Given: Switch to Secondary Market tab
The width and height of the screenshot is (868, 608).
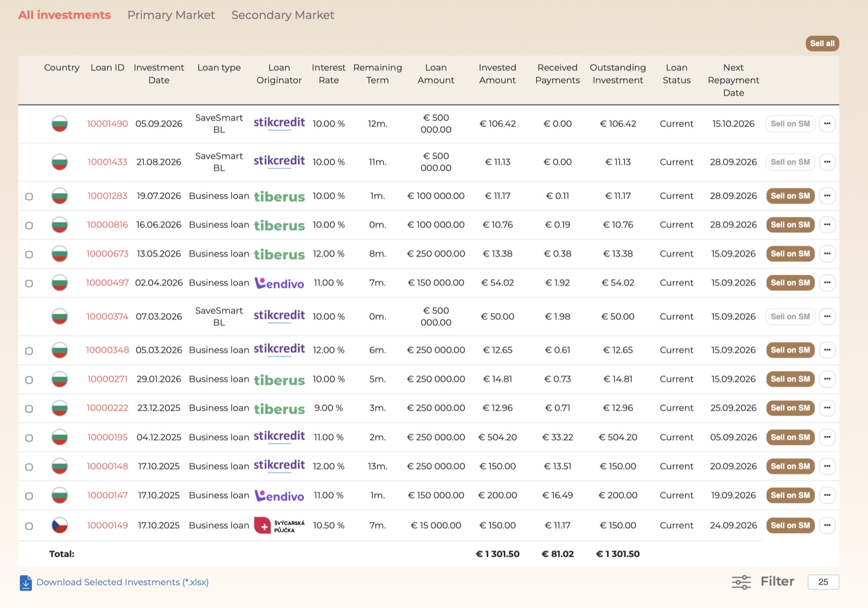Looking at the screenshot, I should [283, 15].
